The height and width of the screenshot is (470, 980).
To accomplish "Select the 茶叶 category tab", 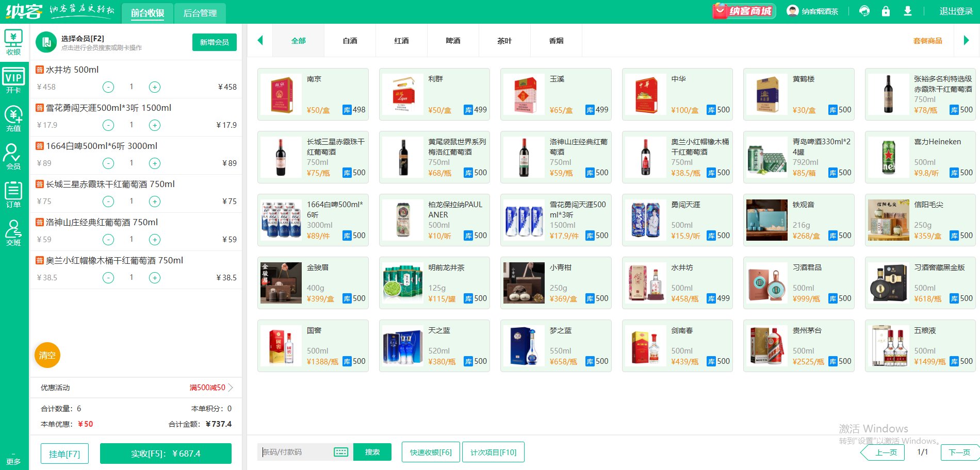I will pyautogui.click(x=505, y=41).
